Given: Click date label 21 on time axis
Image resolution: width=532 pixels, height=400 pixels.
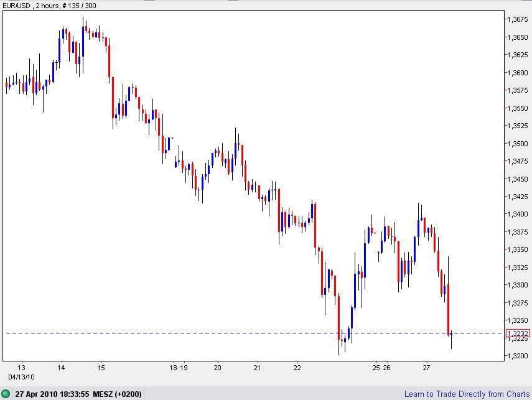Looking at the screenshot, I should coord(257,368).
